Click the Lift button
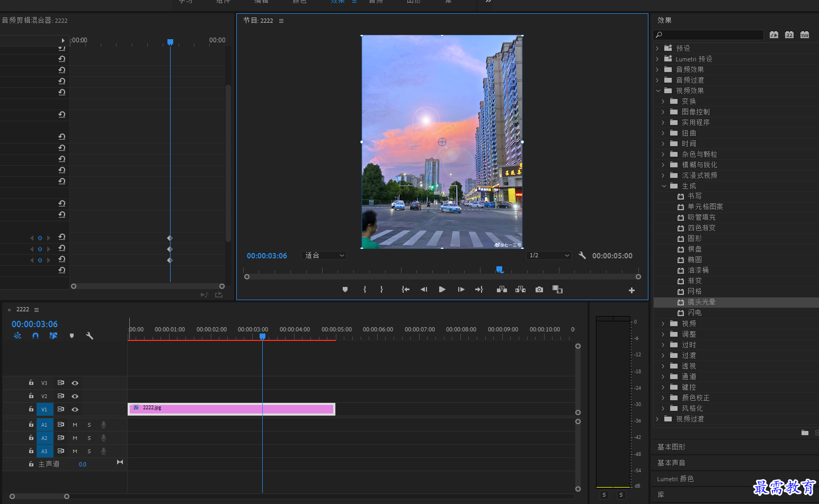 [502, 290]
